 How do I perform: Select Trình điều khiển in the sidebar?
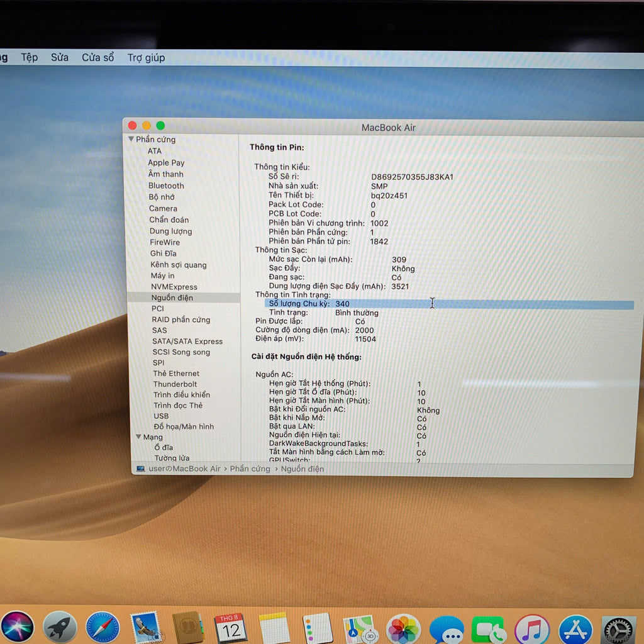click(x=182, y=395)
